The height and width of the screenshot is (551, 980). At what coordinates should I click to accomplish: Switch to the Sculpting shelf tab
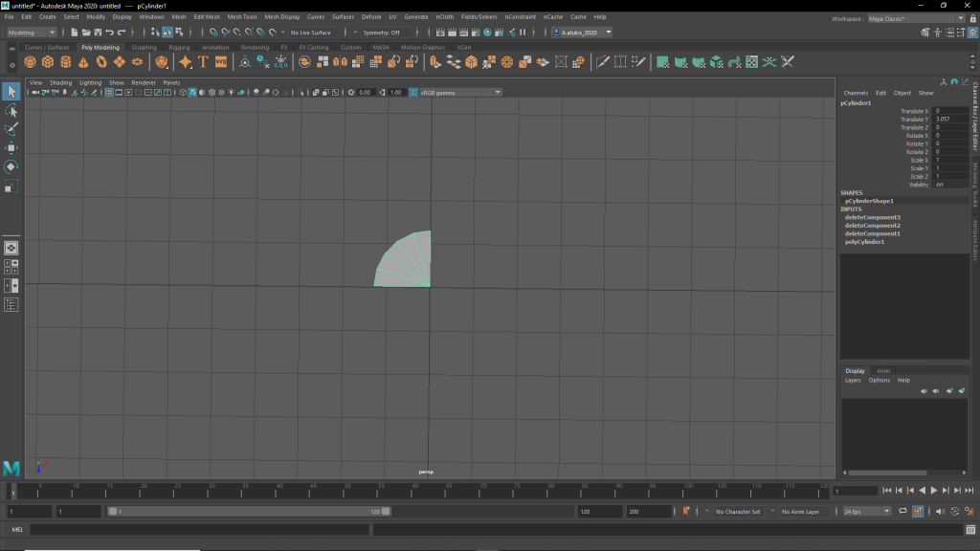(x=144, y=47)
